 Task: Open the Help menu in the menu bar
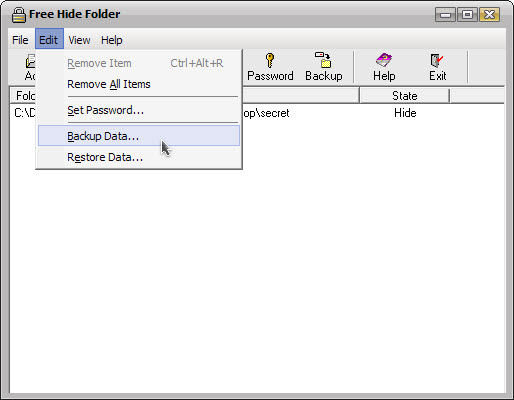click(x=112, y=40)
